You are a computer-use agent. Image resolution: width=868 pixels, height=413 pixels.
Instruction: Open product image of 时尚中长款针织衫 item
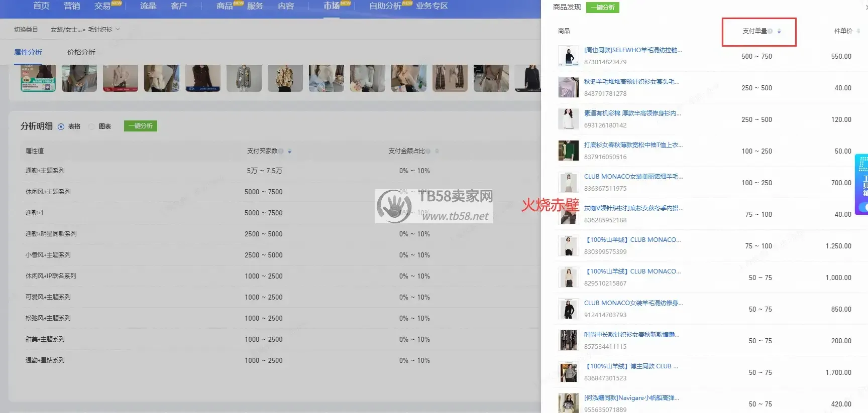pyautogui.click(x=569, y=341)
